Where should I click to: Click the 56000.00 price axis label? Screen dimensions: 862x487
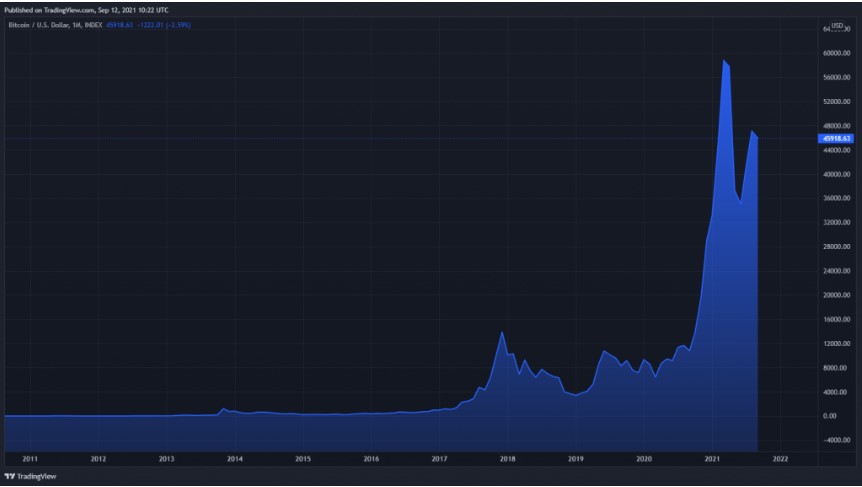(836, 78)
